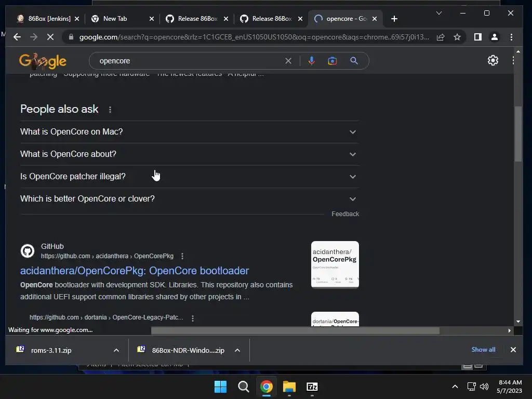Expand 'What is OpenCore on Mac?'
This screenshot has width=532, height=399.
(190, 131)
